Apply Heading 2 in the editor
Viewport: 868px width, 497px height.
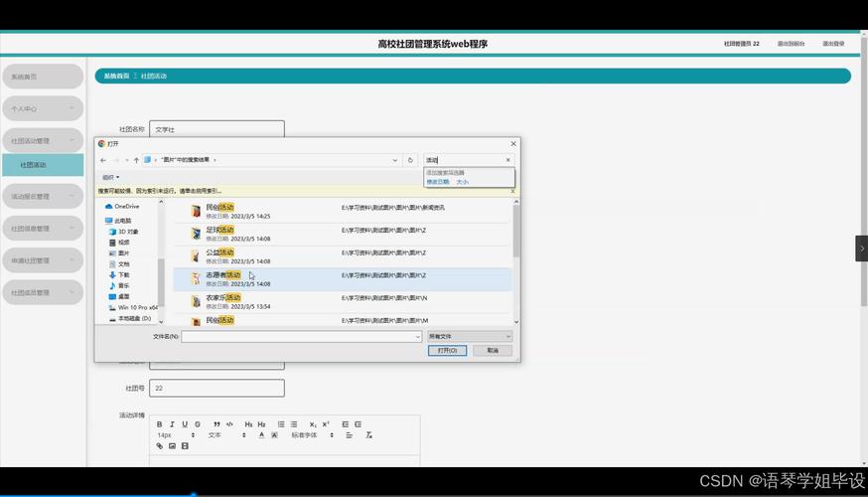coord(262,424)
